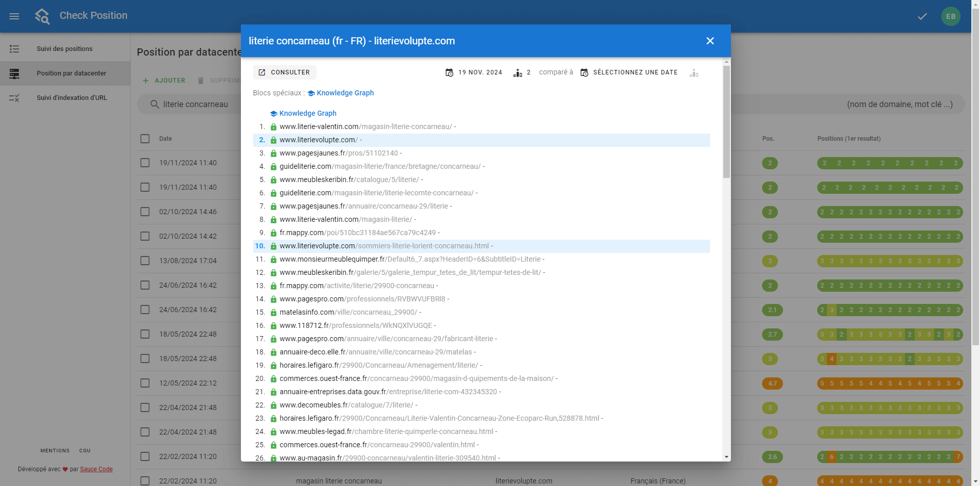This screenshot has height=486, width=980.
Task: Click the 2.7 position badge
Action: 772,335
